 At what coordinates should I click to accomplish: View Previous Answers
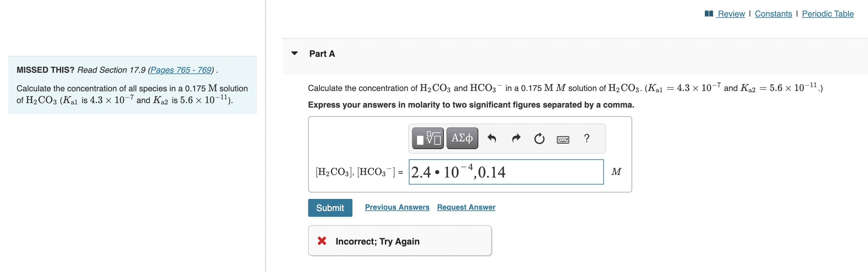[397, 207]
